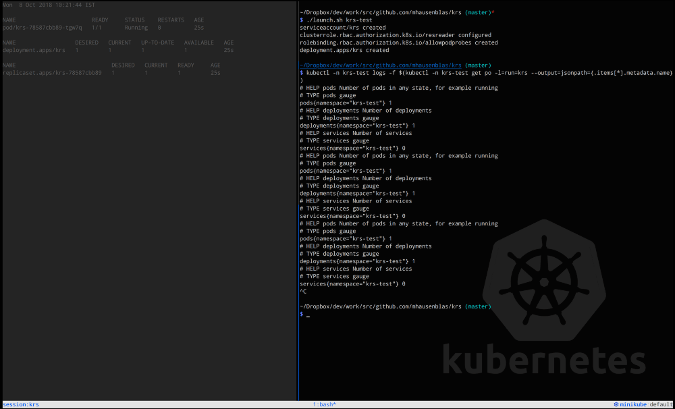
Task: Click the vertical divider between terminal panes
Action: click(297, 200)
